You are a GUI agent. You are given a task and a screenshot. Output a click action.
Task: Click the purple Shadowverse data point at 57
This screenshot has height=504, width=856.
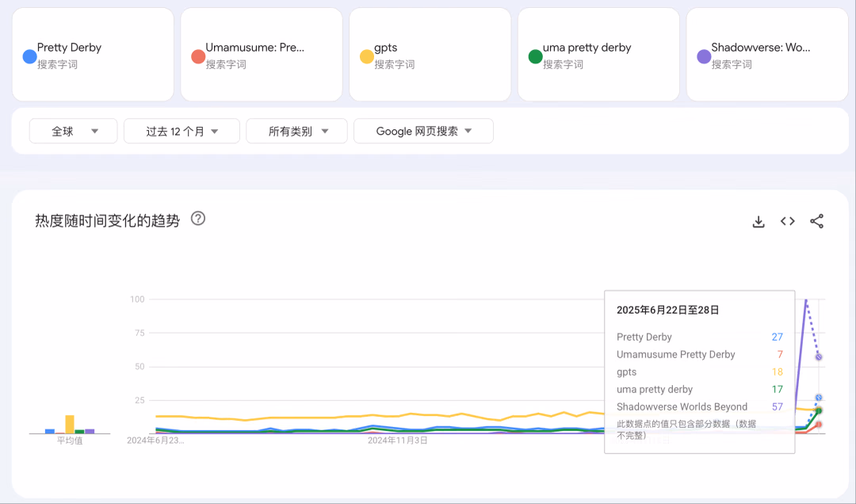click(x=819, y=357)
